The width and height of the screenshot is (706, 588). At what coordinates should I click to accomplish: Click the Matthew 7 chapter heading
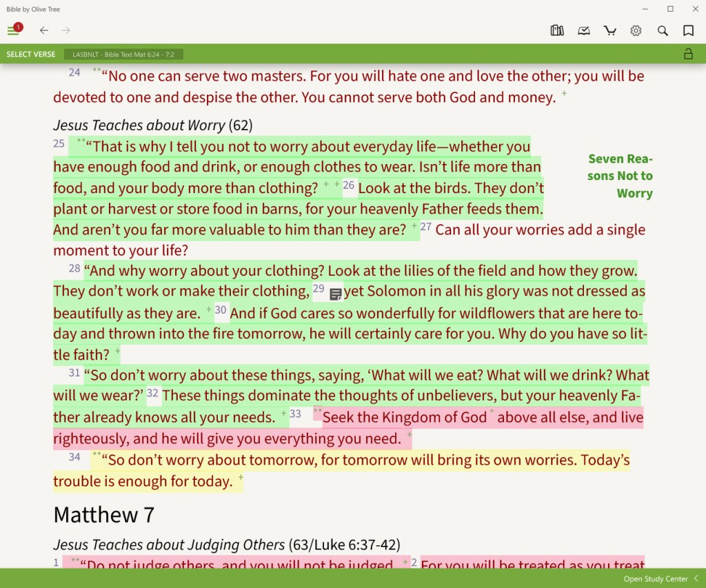click(x=103, y=515)
